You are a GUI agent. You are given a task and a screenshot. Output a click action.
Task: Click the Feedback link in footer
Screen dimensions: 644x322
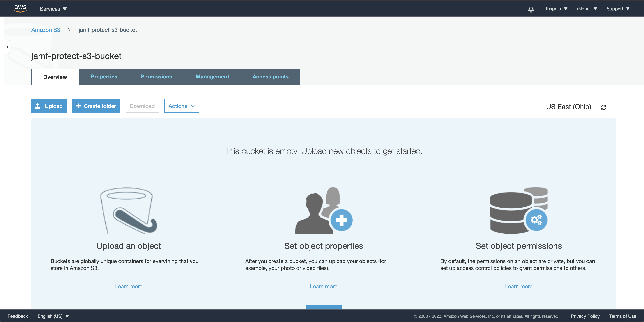click(18, 316)
